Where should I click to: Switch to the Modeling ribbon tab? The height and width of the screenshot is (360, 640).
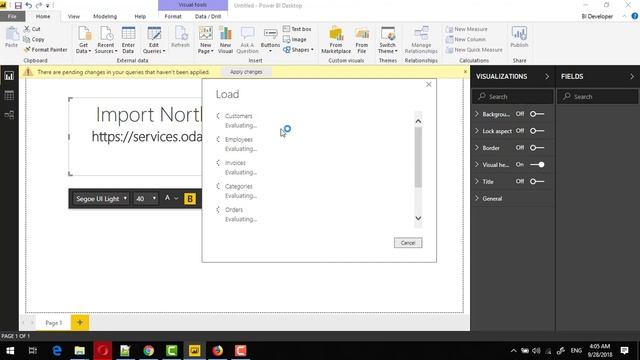pos(105,16)
